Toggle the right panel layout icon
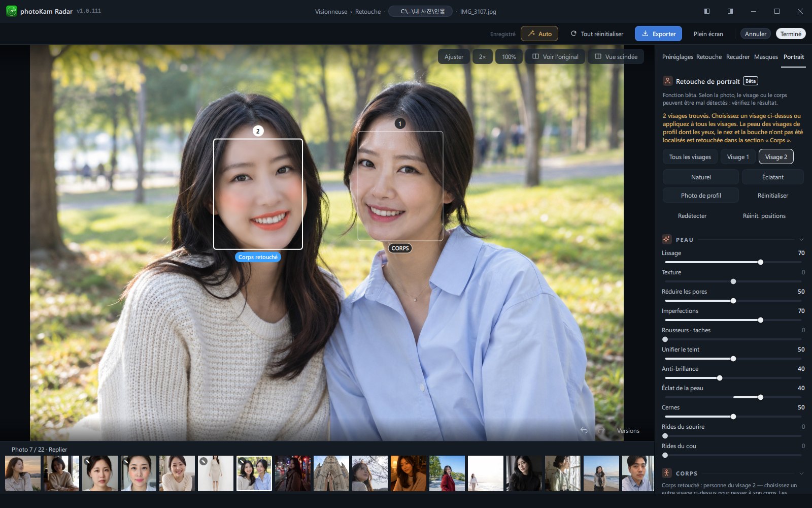The height and width of the screenshot is (508, 812). coord(730,11)
